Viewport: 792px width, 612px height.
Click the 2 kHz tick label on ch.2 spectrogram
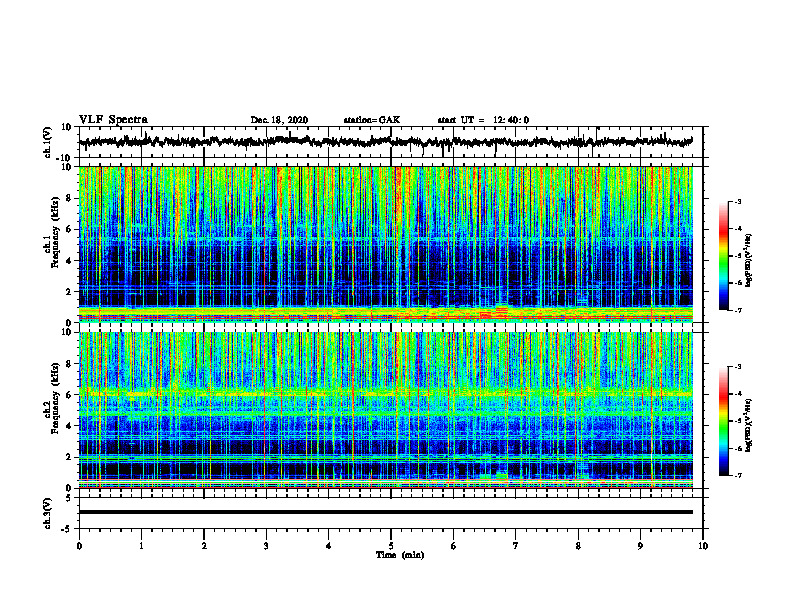(x=69, y=457)
